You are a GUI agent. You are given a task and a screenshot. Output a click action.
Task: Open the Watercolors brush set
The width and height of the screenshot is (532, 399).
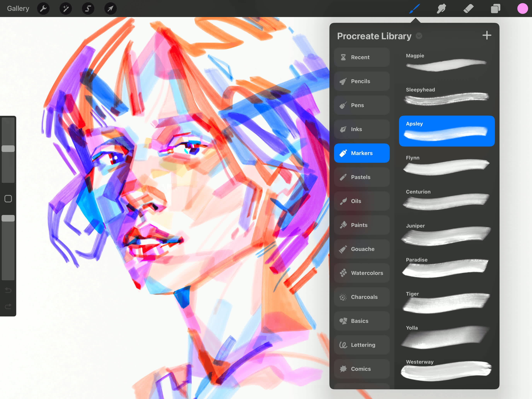pyautogui.click(x=362, y=273)
